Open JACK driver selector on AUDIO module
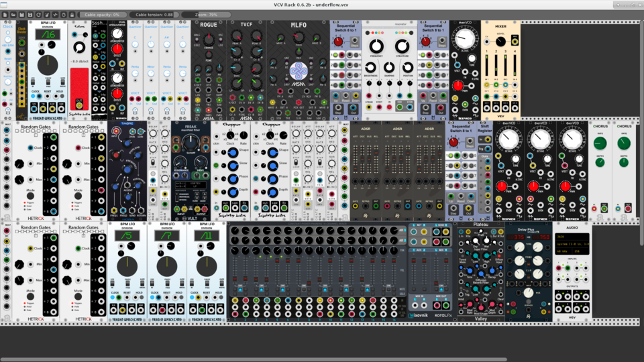 click(572, 237)
